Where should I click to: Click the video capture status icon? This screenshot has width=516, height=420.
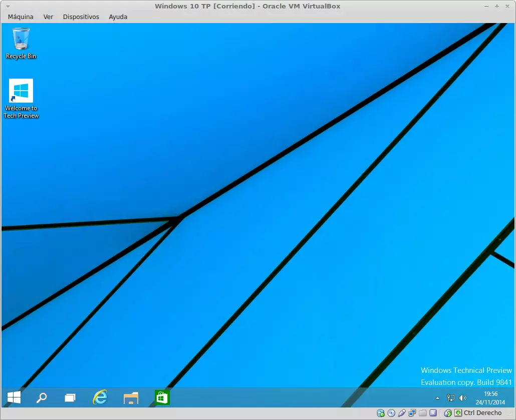pyautogui.click(x=433, y=413)
